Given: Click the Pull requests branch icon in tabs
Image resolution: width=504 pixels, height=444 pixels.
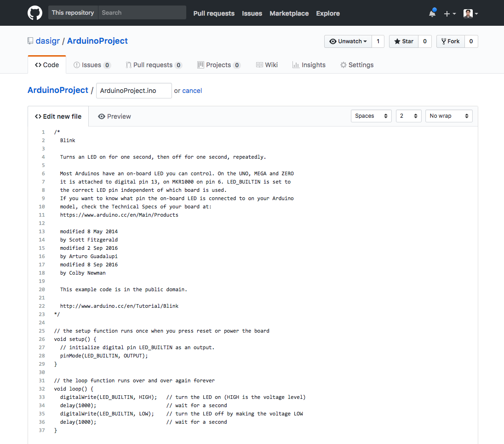Looking at the screenshot, I should (129, 65).
